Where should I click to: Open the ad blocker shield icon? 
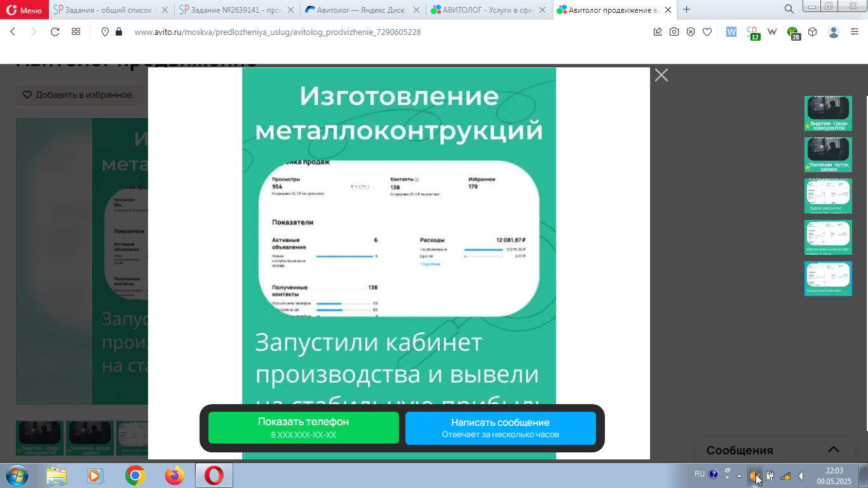click(691, 32)
